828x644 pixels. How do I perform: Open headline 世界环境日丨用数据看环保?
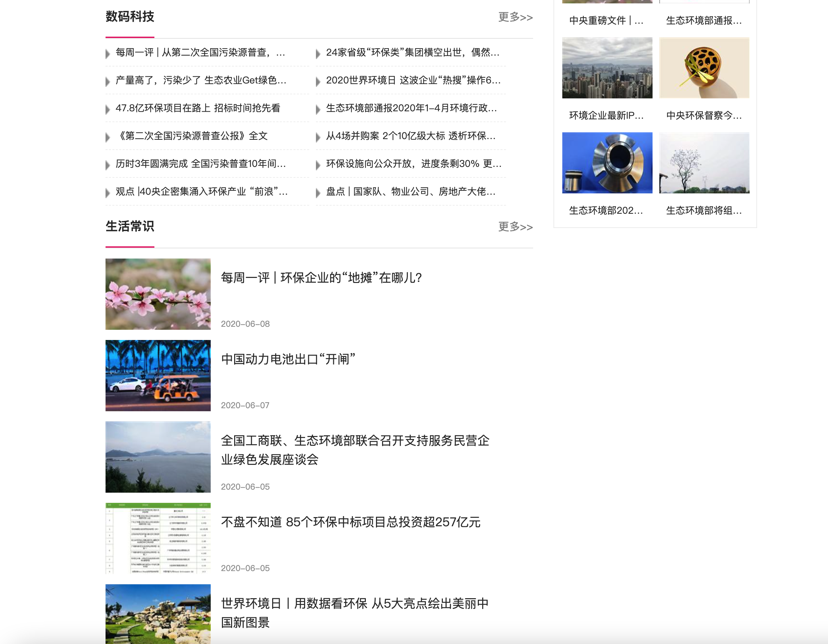coord(355,612)
